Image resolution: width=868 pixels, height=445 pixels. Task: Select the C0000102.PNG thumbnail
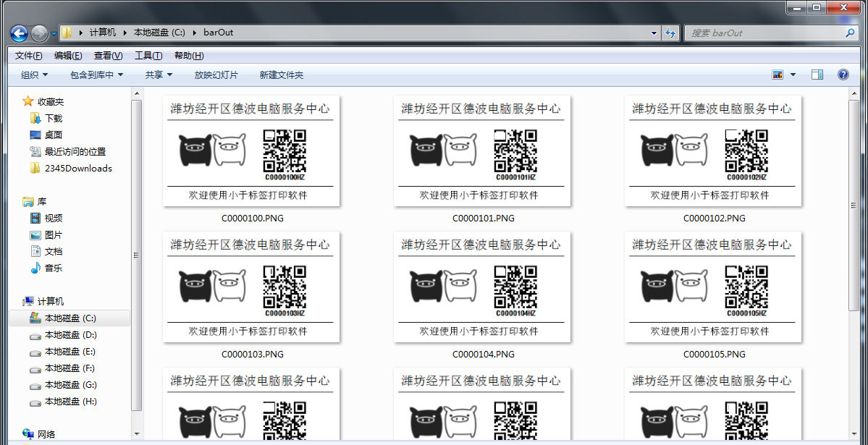[x=713, y=151]
